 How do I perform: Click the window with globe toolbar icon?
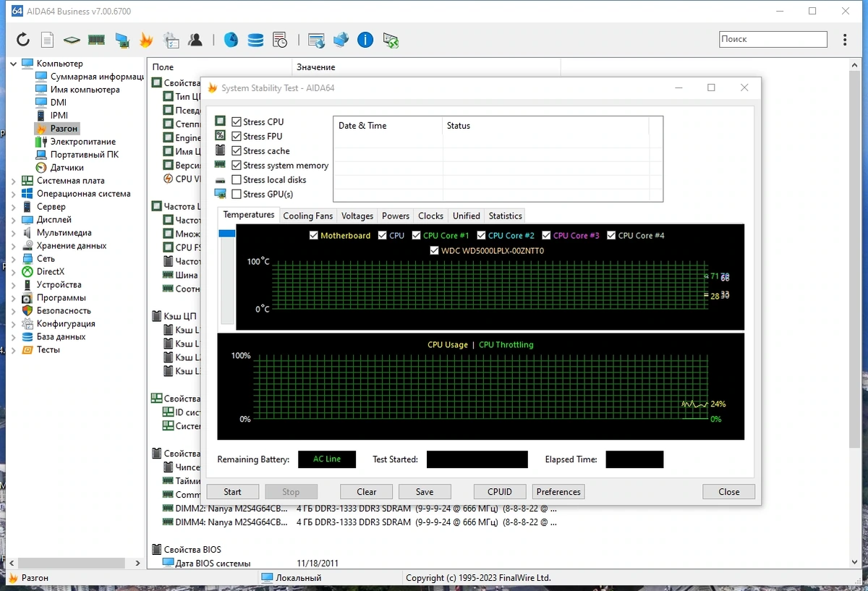(316, 40)
